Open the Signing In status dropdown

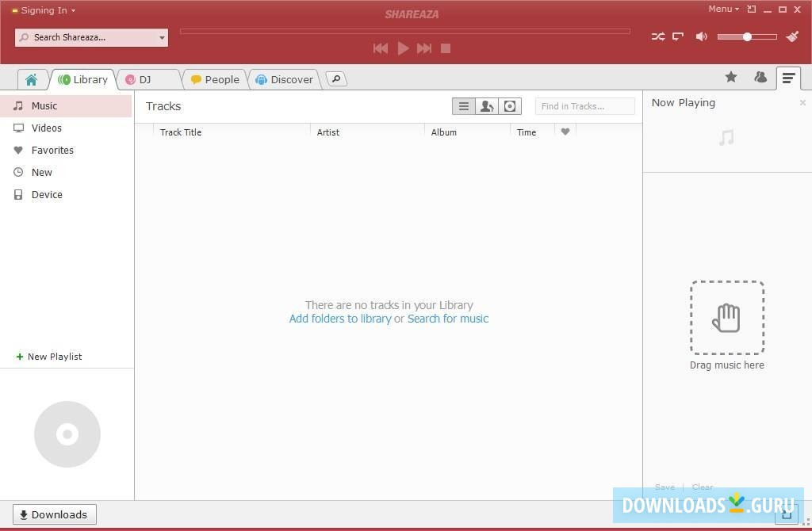pos(44,10)
